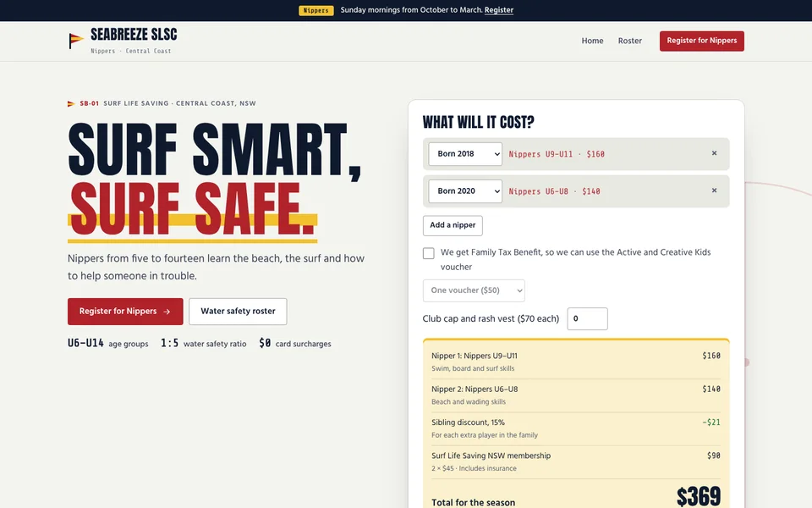Click the 'Nipper 1: Nippers U9–U11' line

click(475, 356)
